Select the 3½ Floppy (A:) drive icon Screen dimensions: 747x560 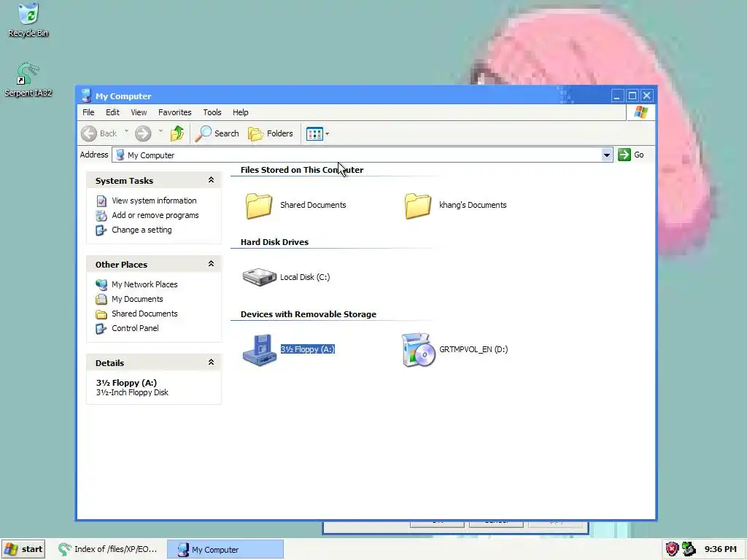coord(259,350)
